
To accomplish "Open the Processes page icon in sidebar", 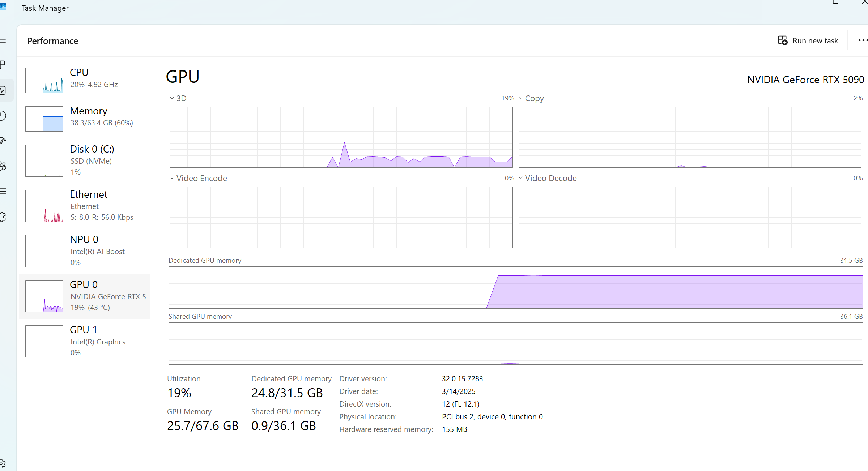I will click(x=3, y=65).
